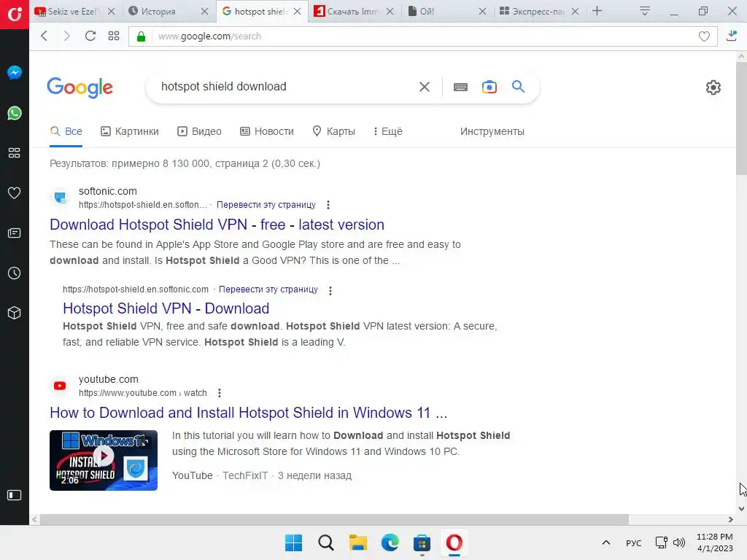This screenshot has height=560, width=747.
Task: Select the Картинки results filter
Action: [130, 131]
